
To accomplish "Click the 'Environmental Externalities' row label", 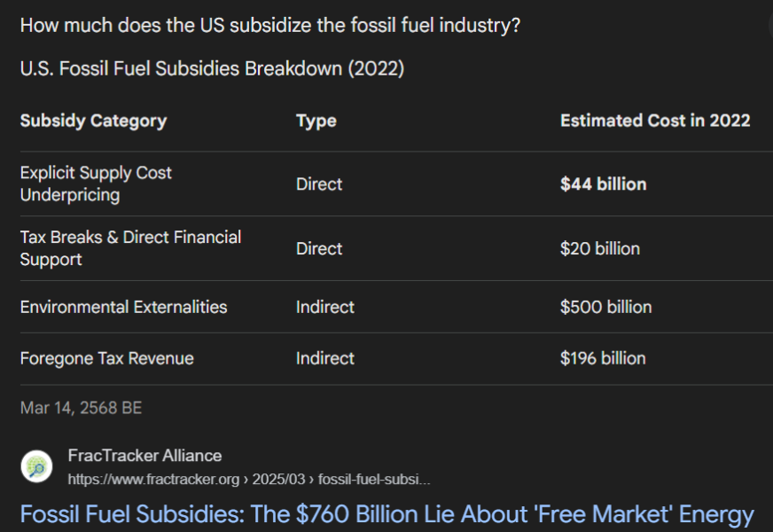I will click(x=123, y=307).
